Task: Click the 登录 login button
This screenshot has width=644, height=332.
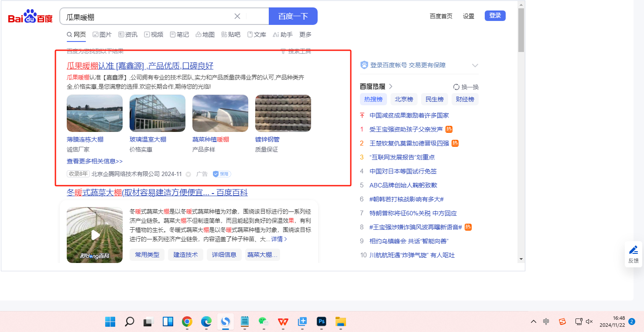Action: point(495,16)
